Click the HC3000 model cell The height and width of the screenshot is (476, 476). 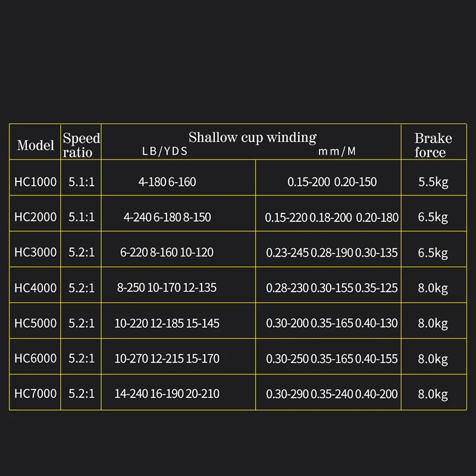click(36, 252)
